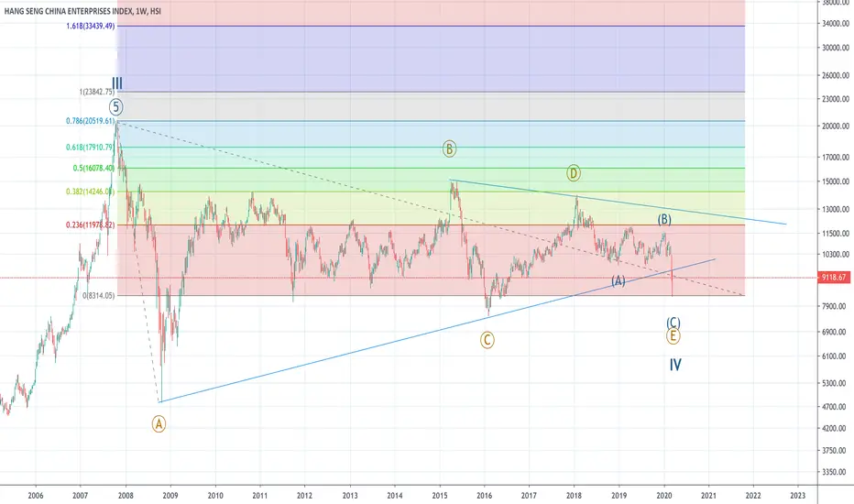This screenshot has width=854, height=504.
Task: Select the 2023 year on time axis
Action: click(797, 495)
